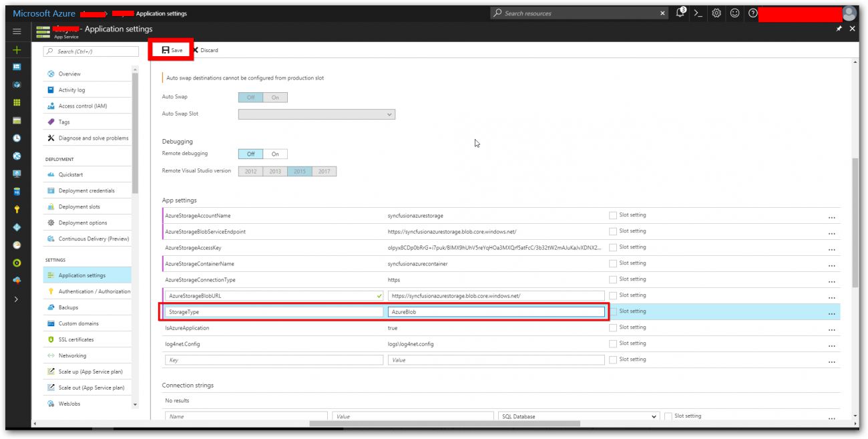This screenshot has width=868, height=439.
Task: Check Slot setting for AzureStorageAccessKey
Action: pyautogui.click(x=613, y=247)
